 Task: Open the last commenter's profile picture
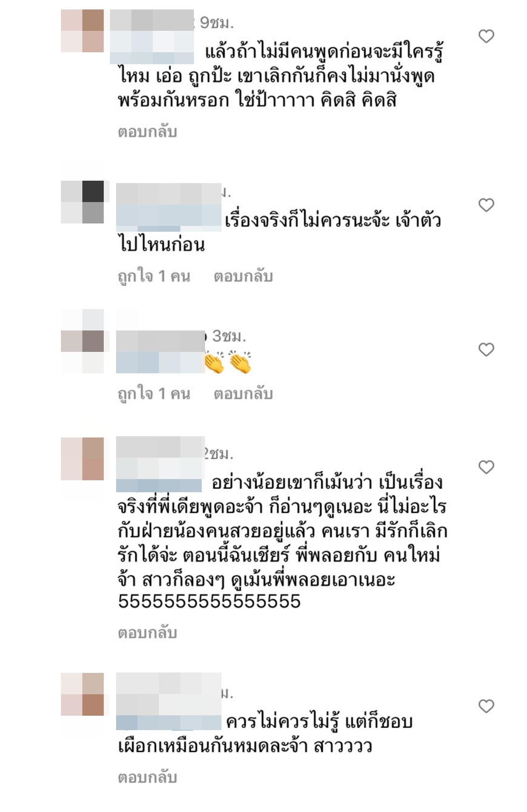pos(82,694)
